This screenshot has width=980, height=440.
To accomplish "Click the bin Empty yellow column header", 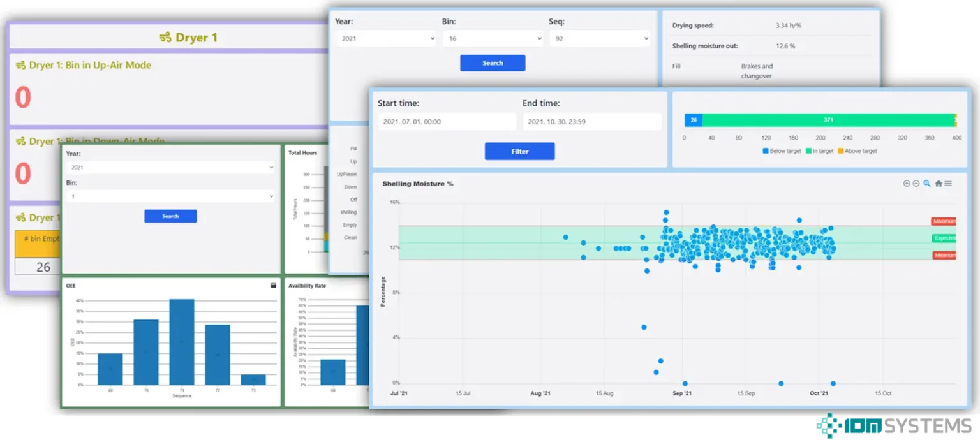I will point(37,239).
